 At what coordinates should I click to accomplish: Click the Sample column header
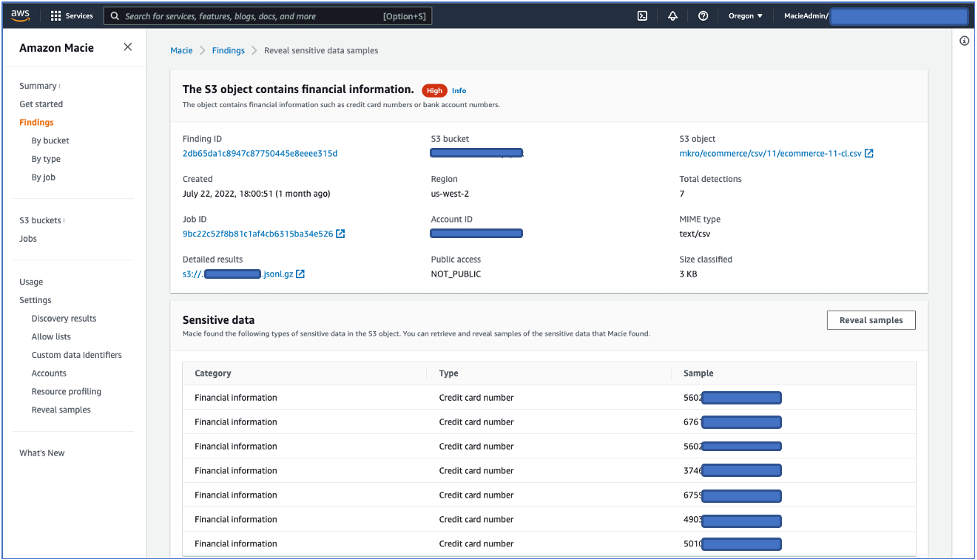[698, 373]
